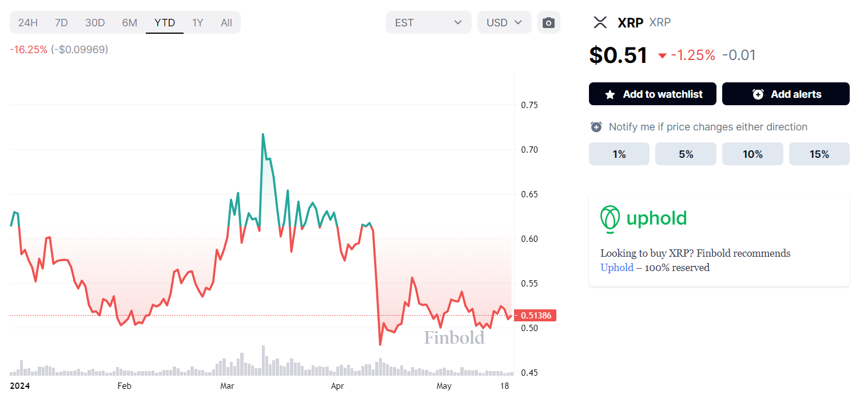Image resolution: width=868 pixels, height=406 pixels.
Task: Switch chart to the 1Y range
Action: pos(197,23)
